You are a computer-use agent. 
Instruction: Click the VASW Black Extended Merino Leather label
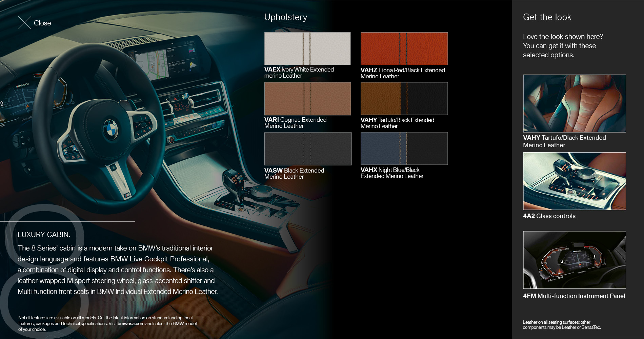[x=294, y=174]
